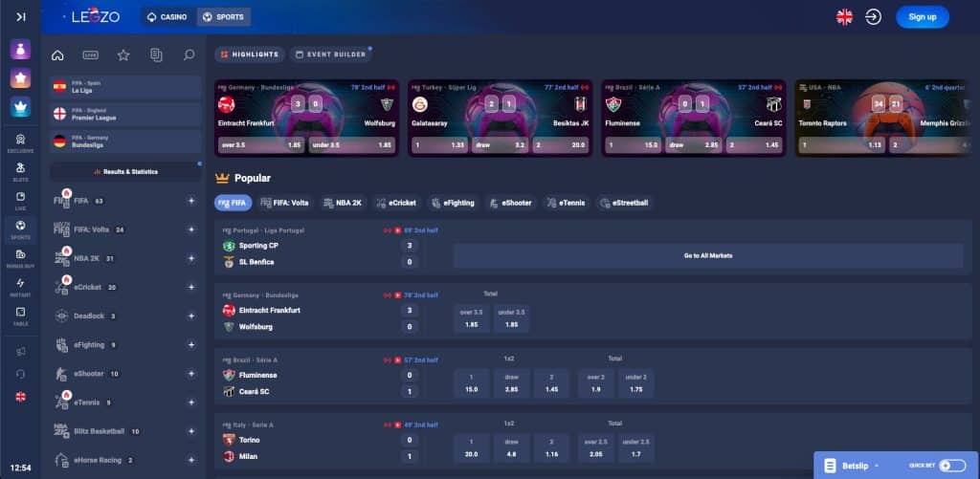Click the login arrow icon
This screenshot has height=479, width=980.
873,17
